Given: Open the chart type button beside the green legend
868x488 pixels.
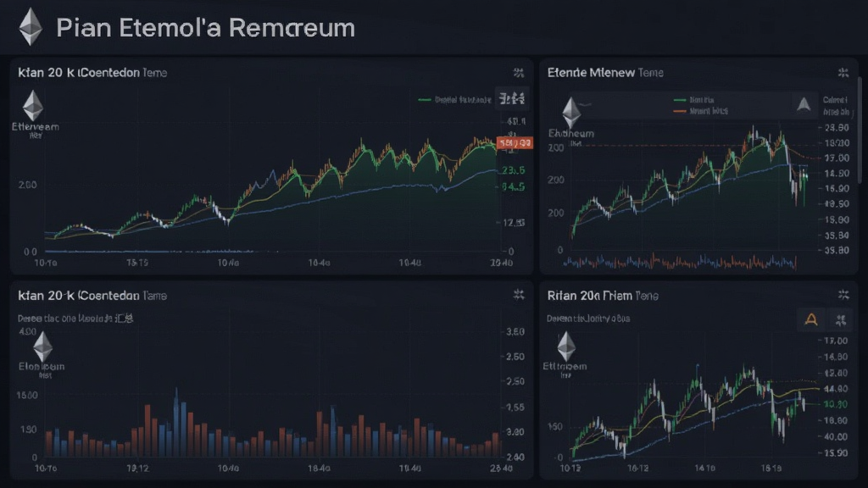Looking at the screenshot, I should point(512,99).
